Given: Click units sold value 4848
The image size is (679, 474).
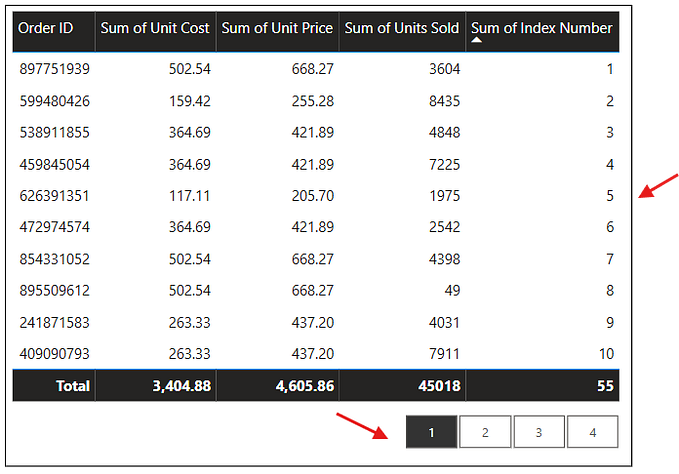Looking at the screenshot, I should click(444, 132).
